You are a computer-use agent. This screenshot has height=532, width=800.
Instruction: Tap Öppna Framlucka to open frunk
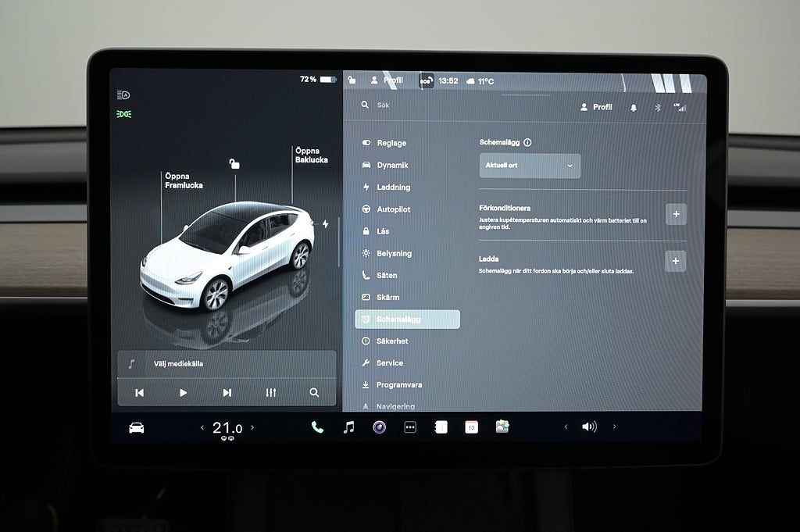[x=184, y=181]
